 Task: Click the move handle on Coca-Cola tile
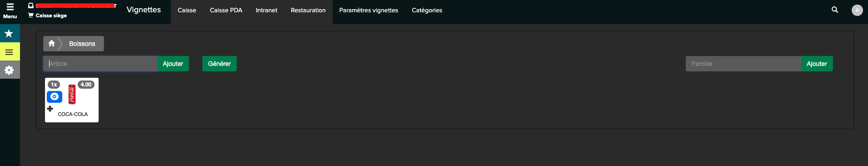coord(50,109)
